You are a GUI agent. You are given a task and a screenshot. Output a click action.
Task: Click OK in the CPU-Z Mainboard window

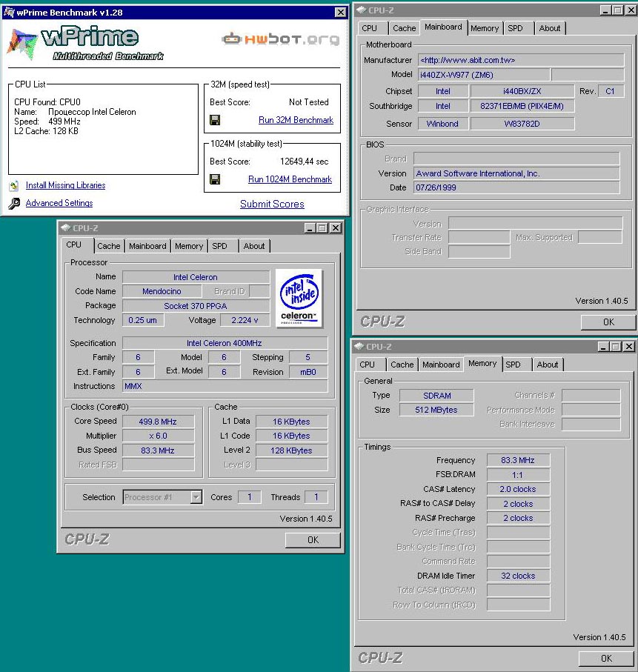pyautogui.click(x=608, y=322)
